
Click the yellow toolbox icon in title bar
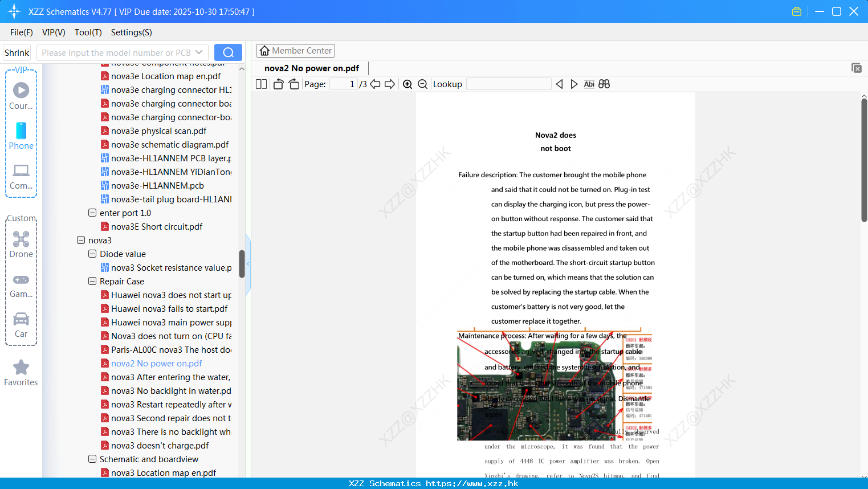pyautogui.click(x=797, y=11)
